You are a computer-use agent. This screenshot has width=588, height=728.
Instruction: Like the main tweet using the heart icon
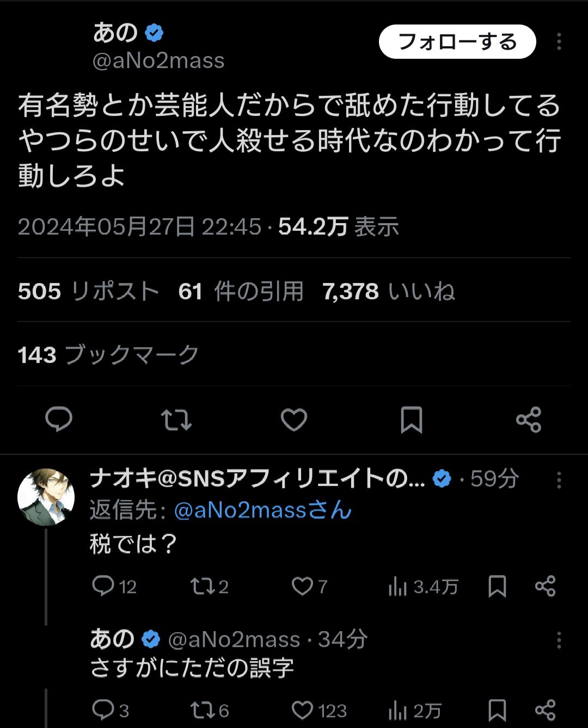[x=294, y=419]
